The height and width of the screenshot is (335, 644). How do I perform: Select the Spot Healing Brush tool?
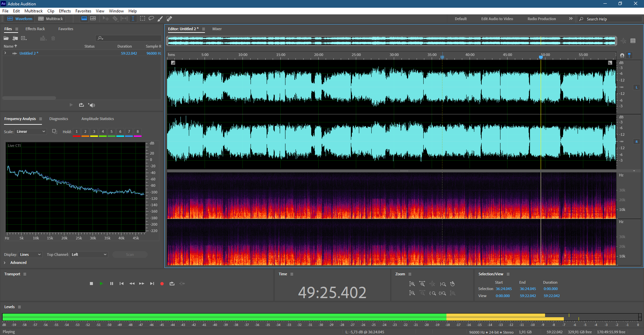click(x=169, y=19)
